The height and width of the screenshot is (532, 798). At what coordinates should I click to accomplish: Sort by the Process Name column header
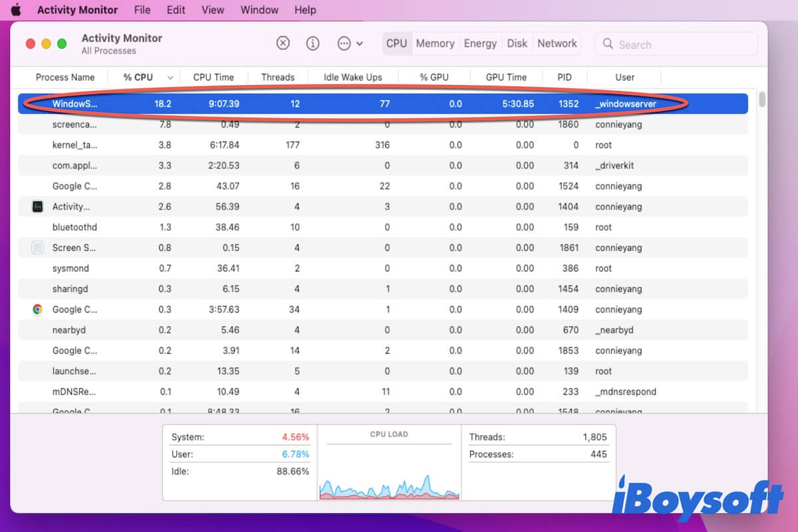pos(65,77)
